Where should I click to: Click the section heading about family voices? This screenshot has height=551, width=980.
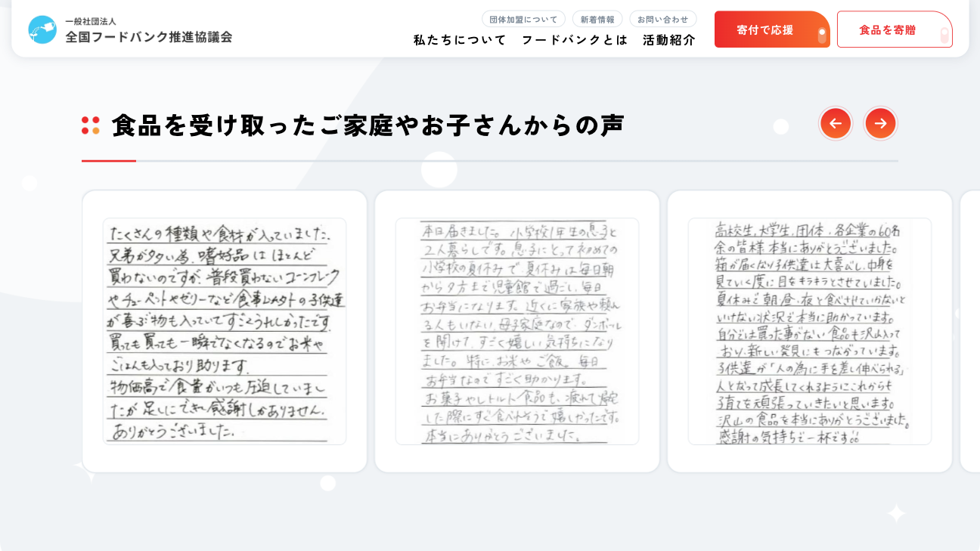(367, 124)
